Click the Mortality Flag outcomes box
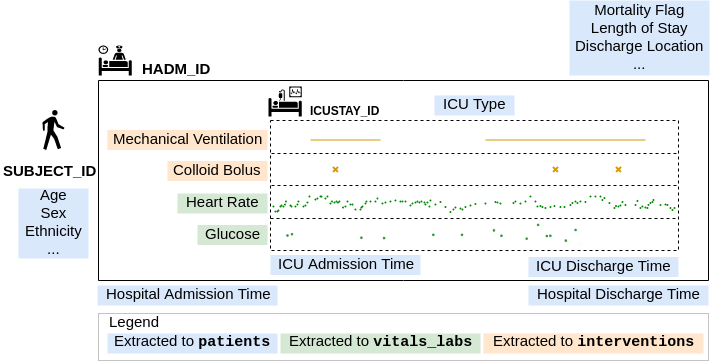 tap(639, 38)
